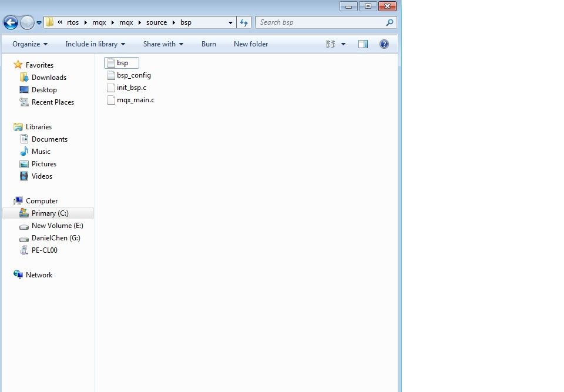Image resolution: width=564 pixels, height=392 pixels.
Task: Select Computer in navigation pane
Action: click(42, 201)
